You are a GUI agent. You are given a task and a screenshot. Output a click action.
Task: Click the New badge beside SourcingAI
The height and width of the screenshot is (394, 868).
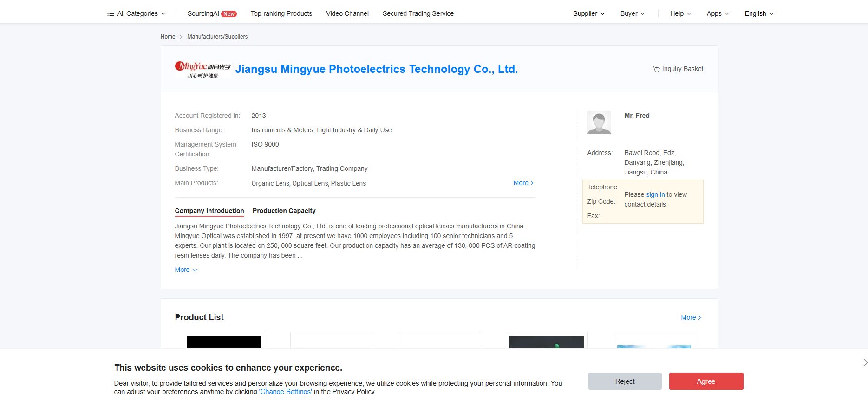(229, 14)
